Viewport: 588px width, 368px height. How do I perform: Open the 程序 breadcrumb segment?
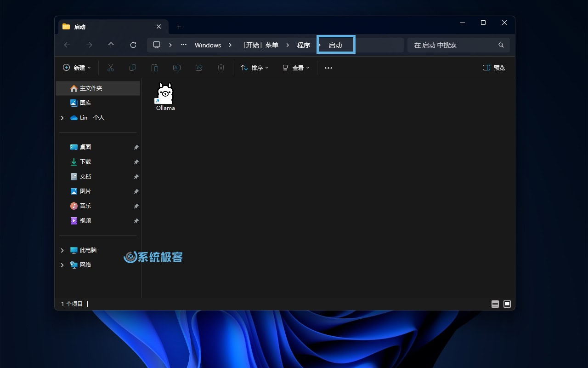(303, 45)
